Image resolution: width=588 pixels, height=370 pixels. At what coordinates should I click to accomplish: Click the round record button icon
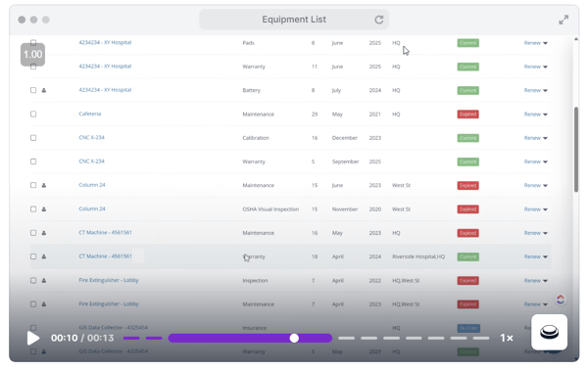point(549,332)
